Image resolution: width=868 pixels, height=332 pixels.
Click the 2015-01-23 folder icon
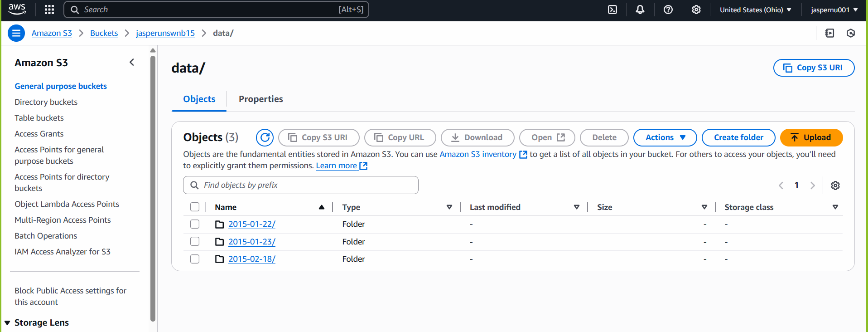pos(220,242)
